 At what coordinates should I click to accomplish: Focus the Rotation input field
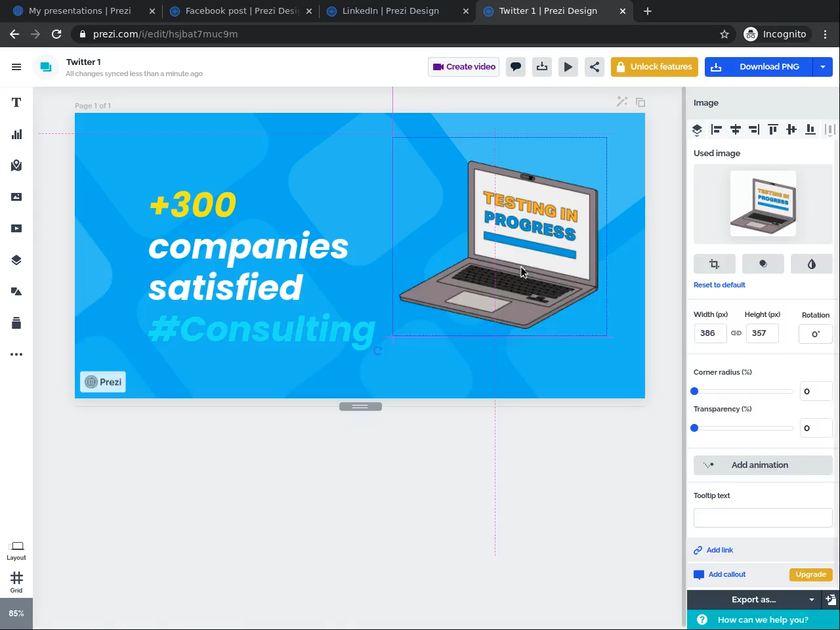coord(816,334)
